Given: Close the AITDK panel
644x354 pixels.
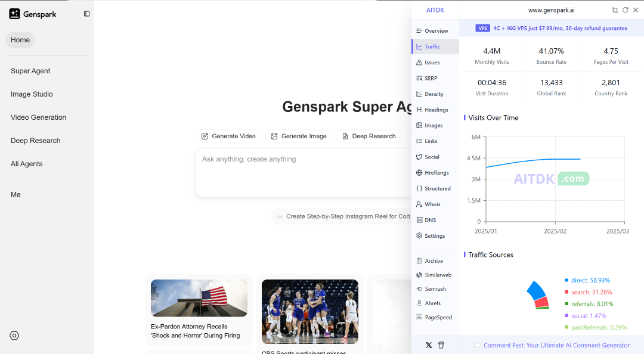Looking at the screenshot, I should [x=636, y=10].
